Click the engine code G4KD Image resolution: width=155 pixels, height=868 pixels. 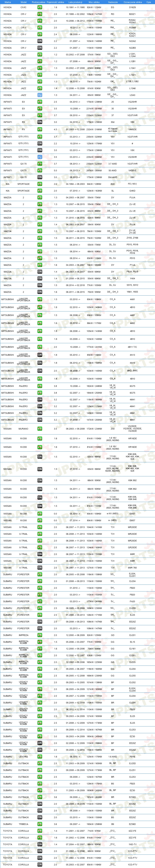pos(132,191)
